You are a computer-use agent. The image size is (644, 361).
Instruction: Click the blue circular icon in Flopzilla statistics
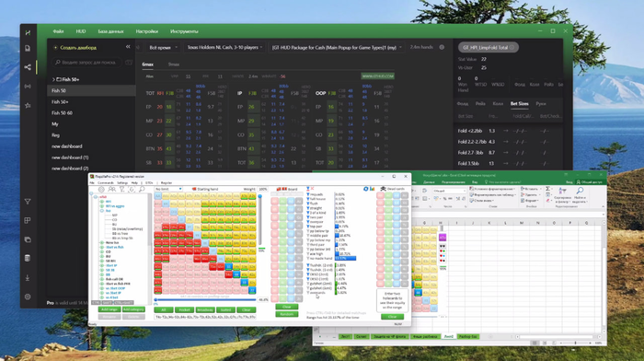click(x=365, y=189)
